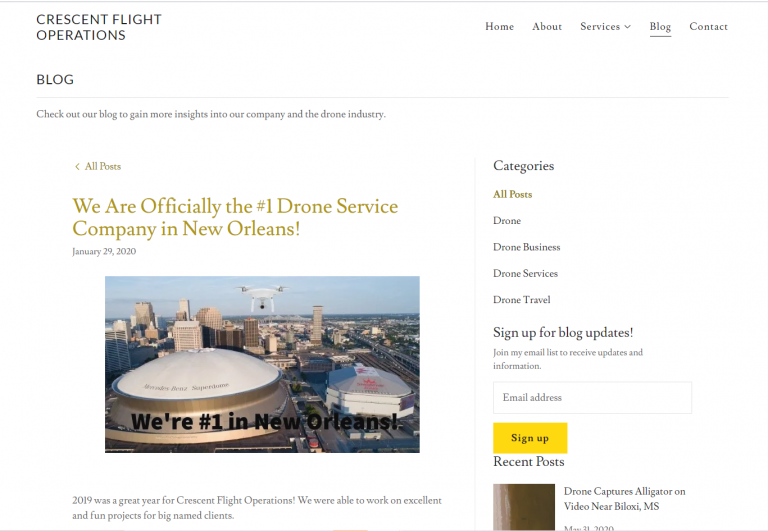The image size is (768, 531).
Task: Return to All Posts link above article
Action: tap(102, 167)
